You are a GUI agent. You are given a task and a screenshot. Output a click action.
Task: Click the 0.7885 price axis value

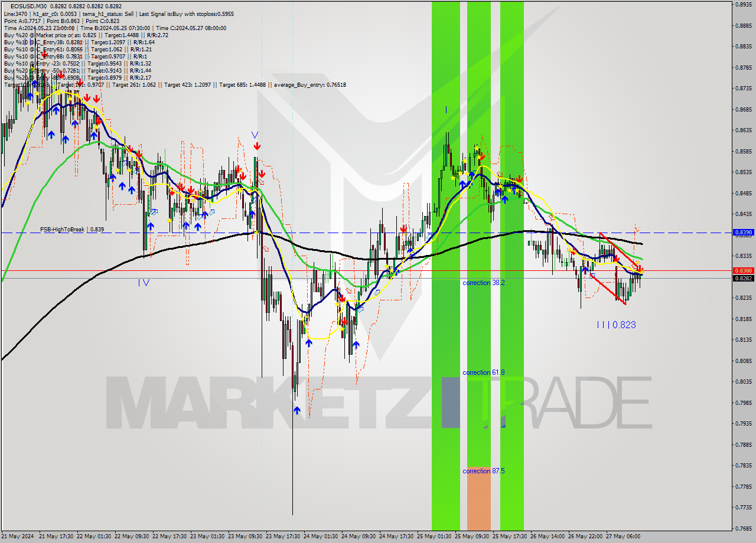[743, 444]
